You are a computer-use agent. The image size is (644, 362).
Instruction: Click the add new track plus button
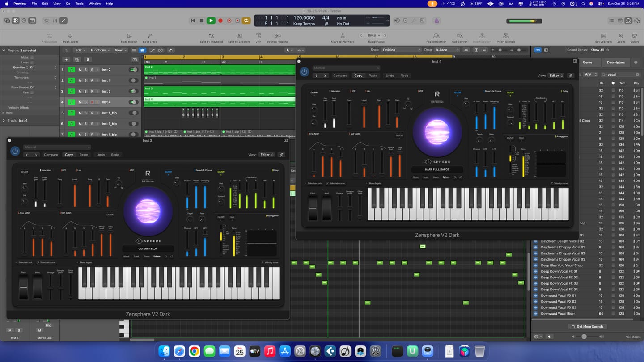(66, 59)
